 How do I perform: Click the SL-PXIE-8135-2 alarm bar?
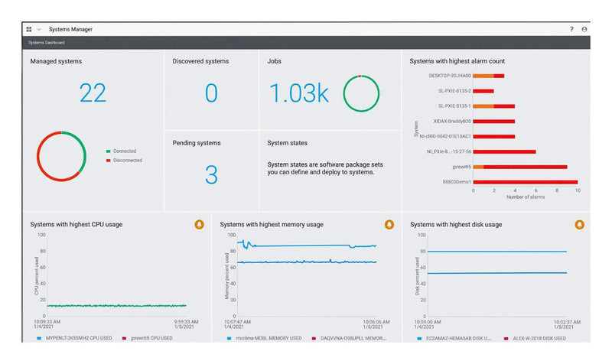[483, 91]
